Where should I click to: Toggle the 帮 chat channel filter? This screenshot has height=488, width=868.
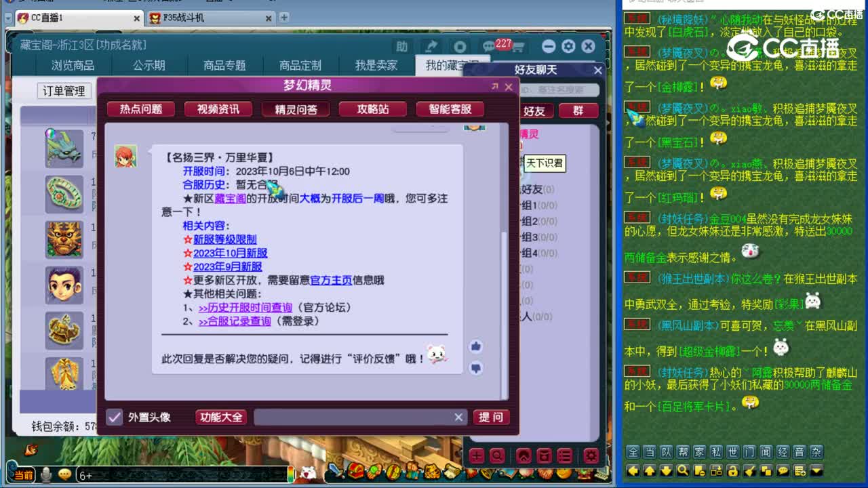pos(683,452)
